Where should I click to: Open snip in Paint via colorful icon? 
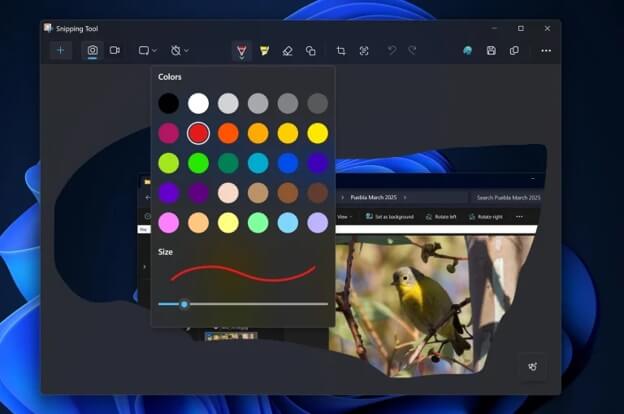pos(468,51)
